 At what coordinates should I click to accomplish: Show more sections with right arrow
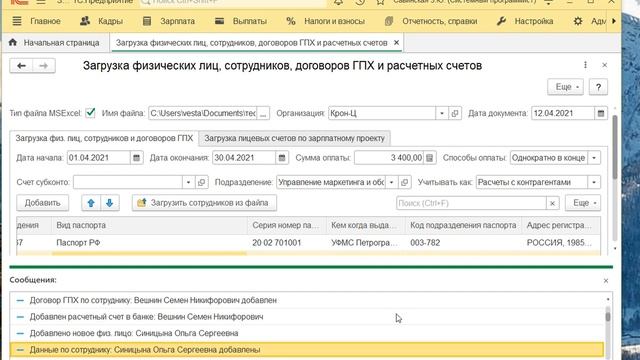click(613, 21)
